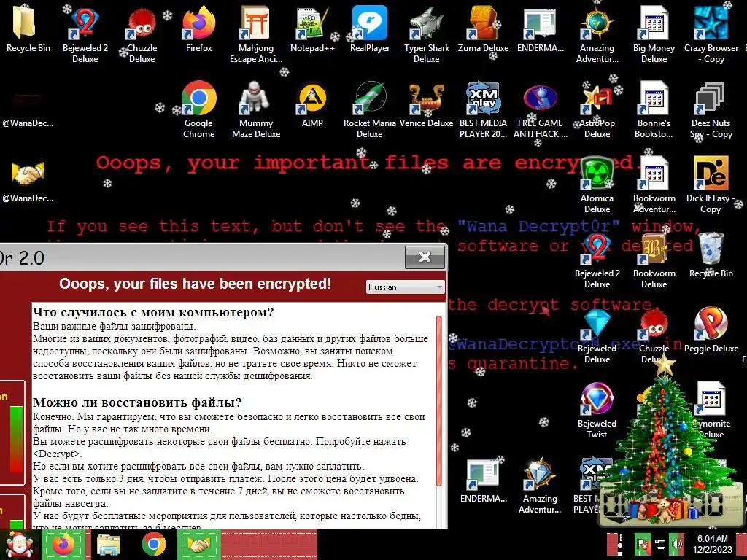Viewport: 747px width, 560px height.
Task: Open the language dropdown showing Russian
Action: tap(406, 287)
